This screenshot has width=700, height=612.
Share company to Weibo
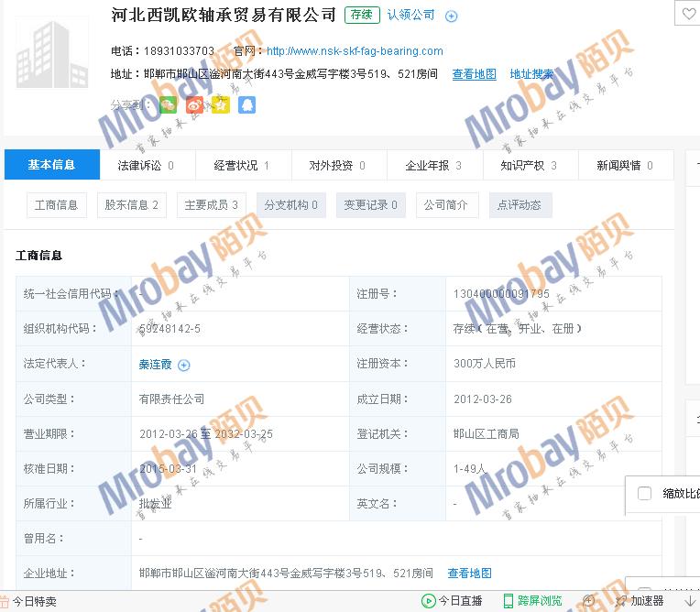pos(194,105)
